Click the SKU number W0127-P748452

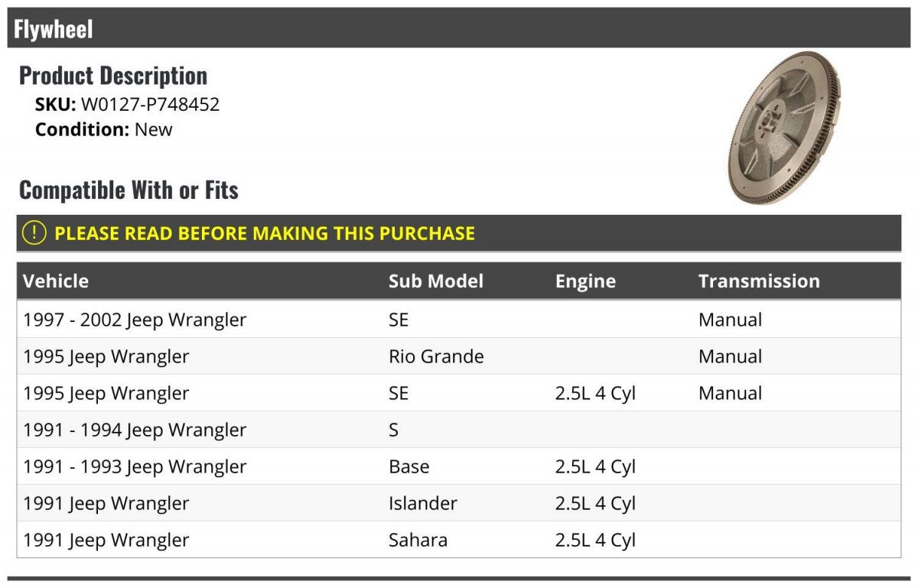150,105
